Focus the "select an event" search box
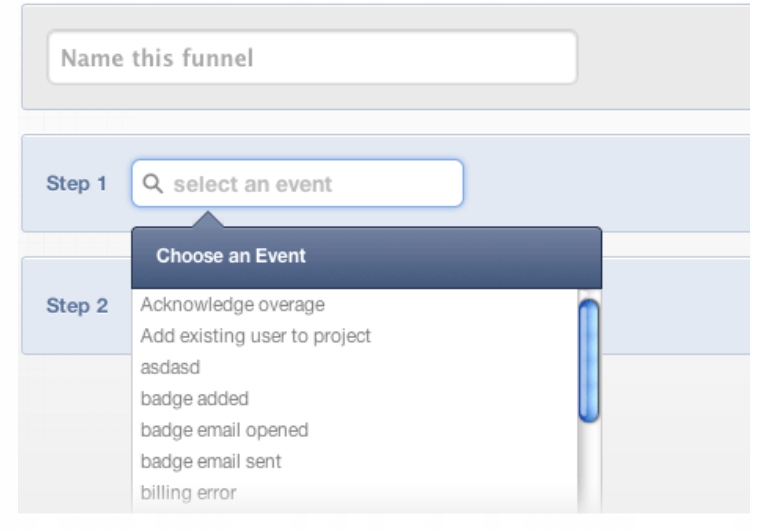772x530 pixels. click(310, 185)
